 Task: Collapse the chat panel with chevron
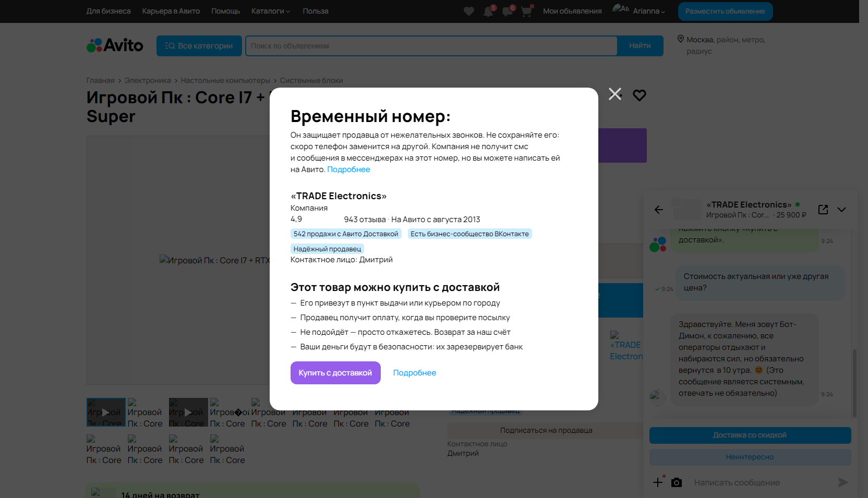click(x=841, y=209)
